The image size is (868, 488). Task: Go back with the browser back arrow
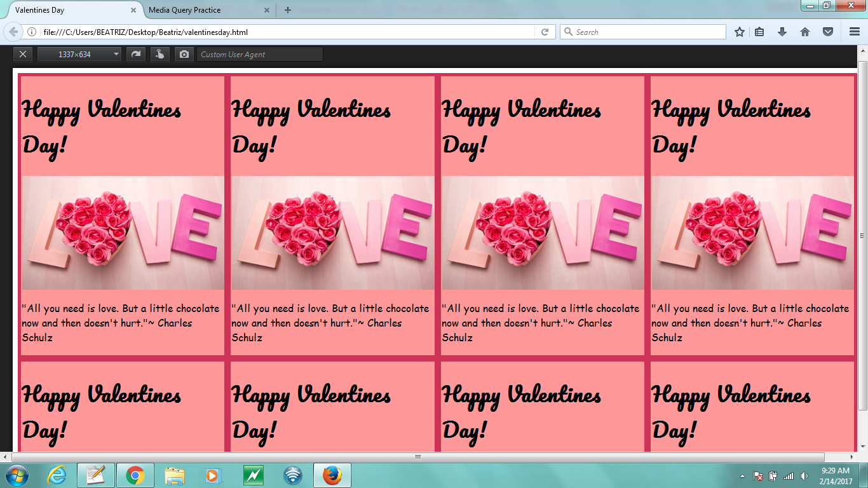point(13,32)
